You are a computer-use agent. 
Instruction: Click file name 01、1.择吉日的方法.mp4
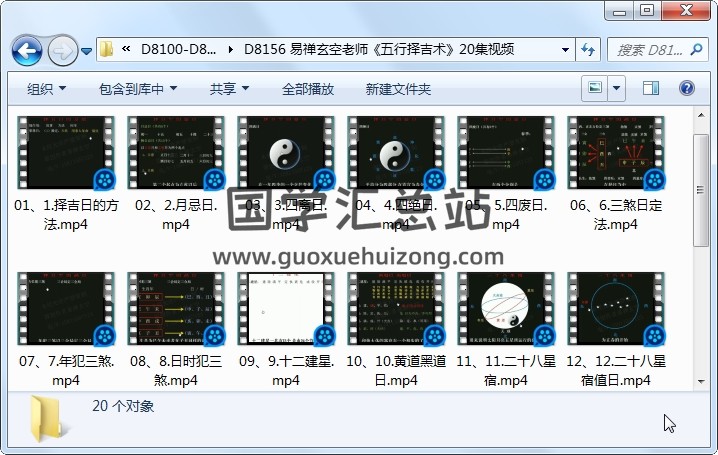click(x=66, y=215)
